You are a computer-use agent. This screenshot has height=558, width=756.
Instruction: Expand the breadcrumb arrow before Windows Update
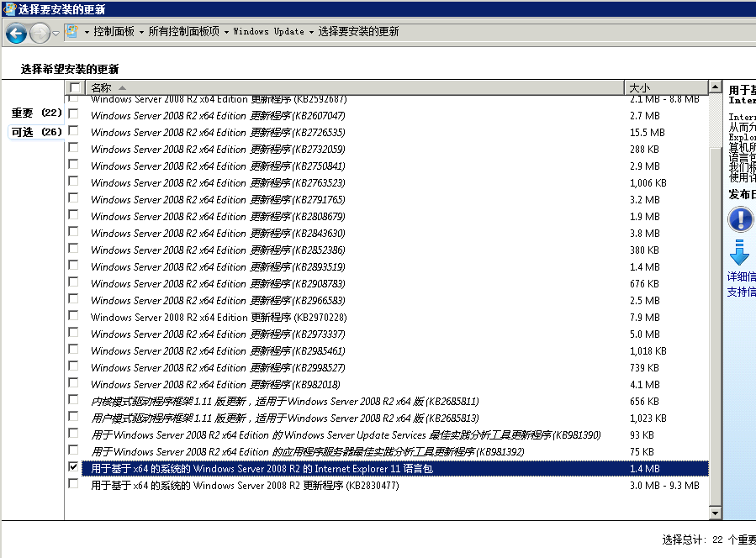point(226,32)
